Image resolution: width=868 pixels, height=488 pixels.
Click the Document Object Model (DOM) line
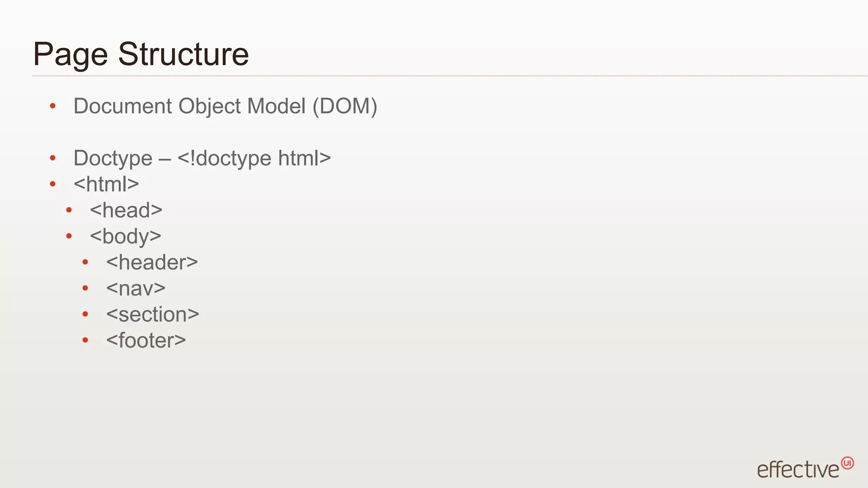(225, 106)
